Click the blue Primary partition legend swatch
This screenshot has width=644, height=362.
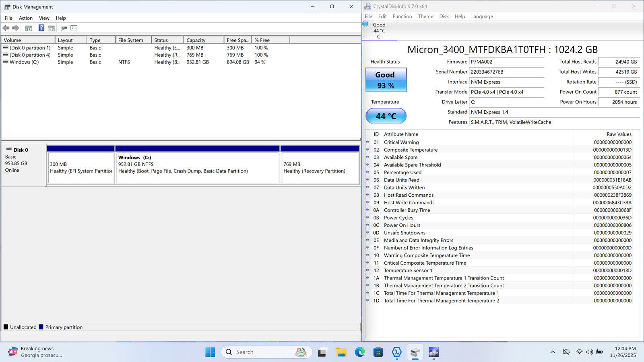point(41,327)
